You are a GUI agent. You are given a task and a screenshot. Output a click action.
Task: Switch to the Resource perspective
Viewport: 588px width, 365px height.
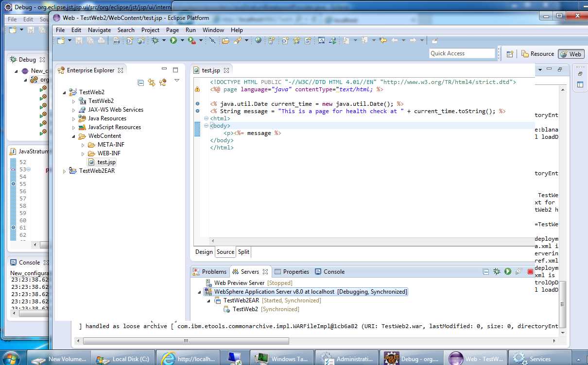tap(537, 54)
